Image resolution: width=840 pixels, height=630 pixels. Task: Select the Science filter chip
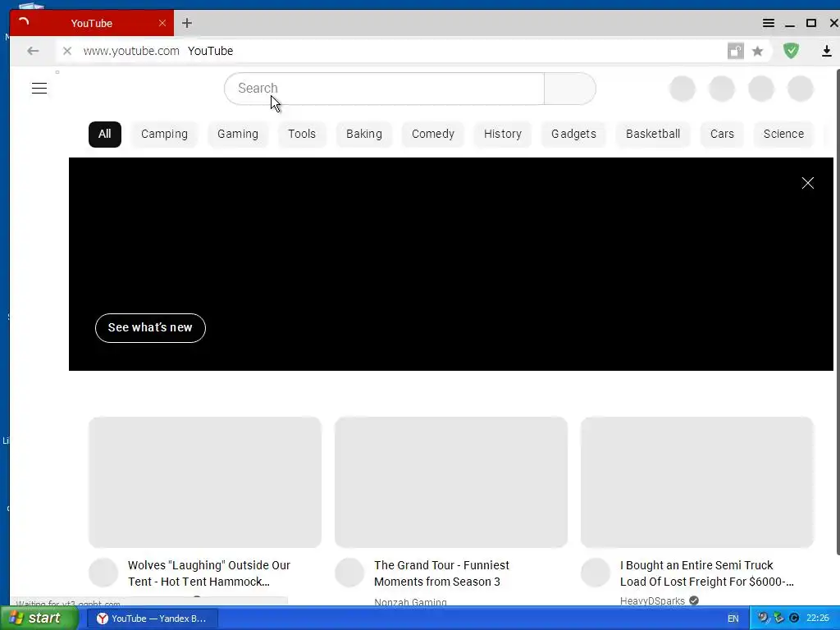point(783,134)
